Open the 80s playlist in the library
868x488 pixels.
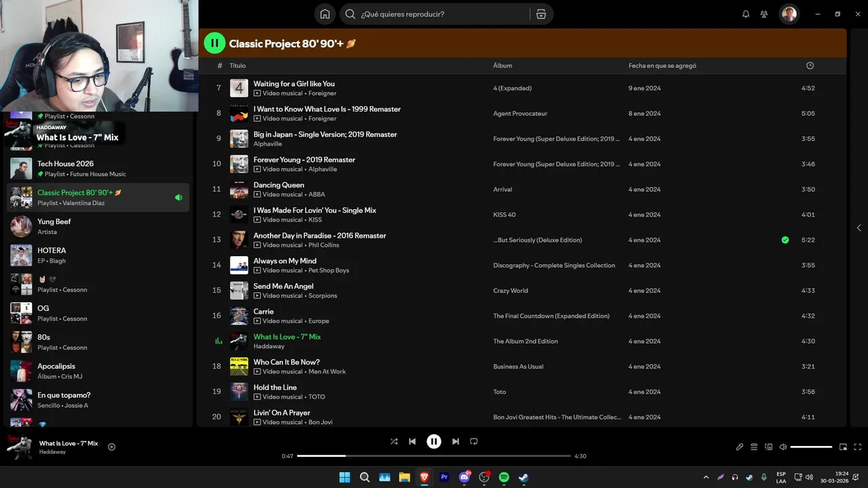(x=98, y=342)
